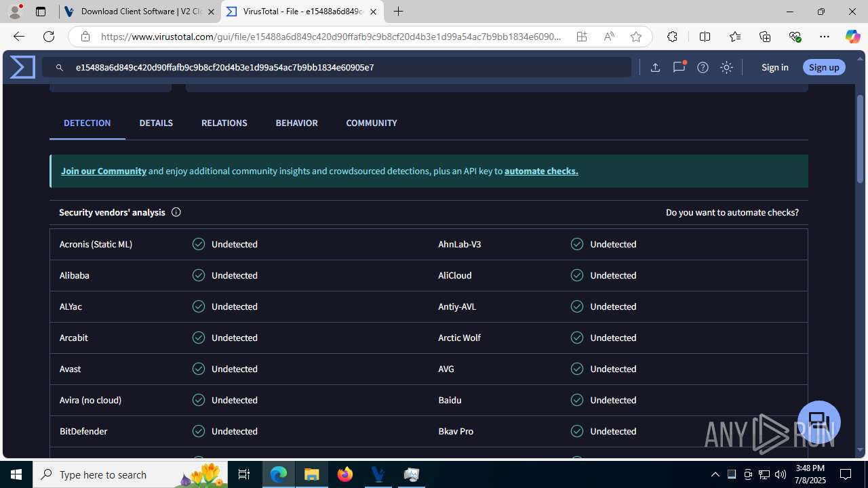Click the browser address bar URL
The width and height of the screenshot is (868, 488).
[331, 37]
